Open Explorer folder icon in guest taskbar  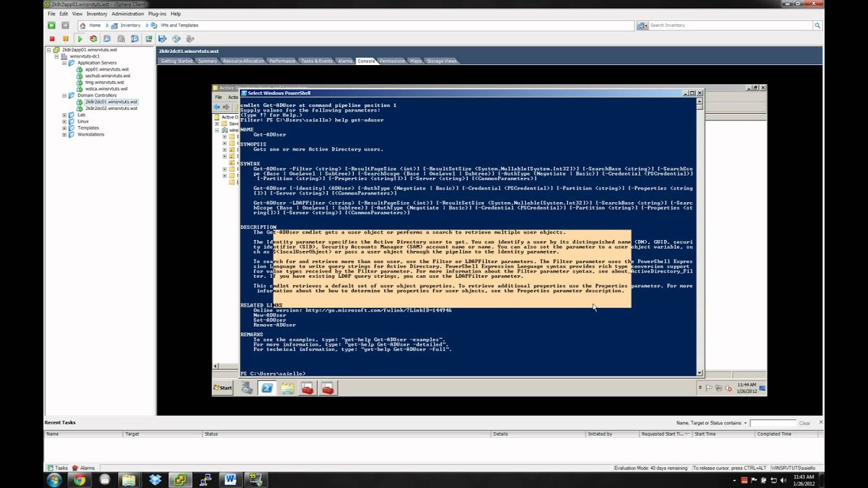tap(288, 388)
